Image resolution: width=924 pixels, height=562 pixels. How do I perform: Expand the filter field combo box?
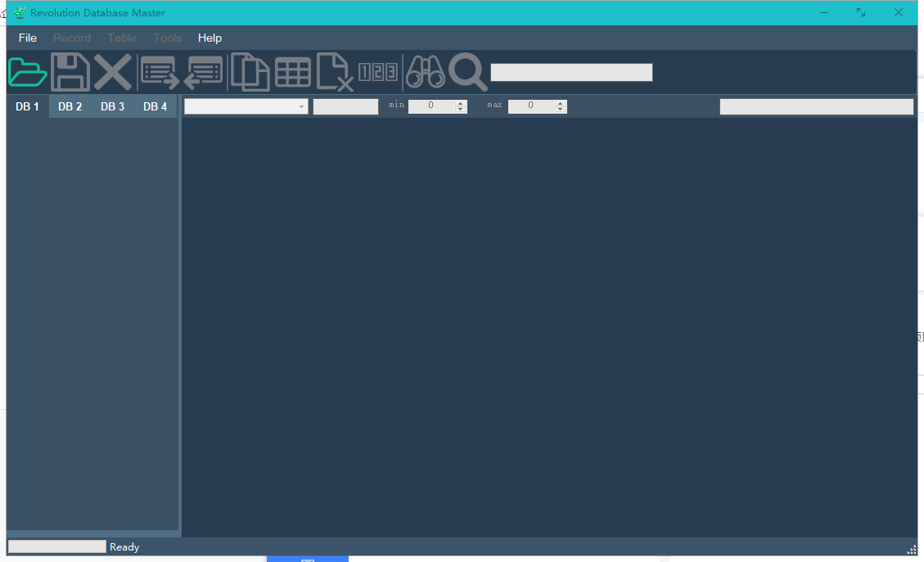pyautogui.click(x=301, y=106)
